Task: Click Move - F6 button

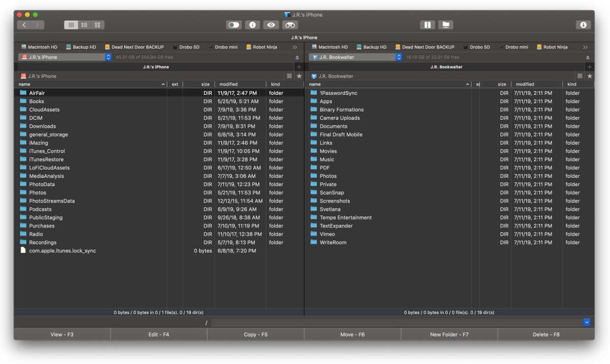Action: point(352,335)
